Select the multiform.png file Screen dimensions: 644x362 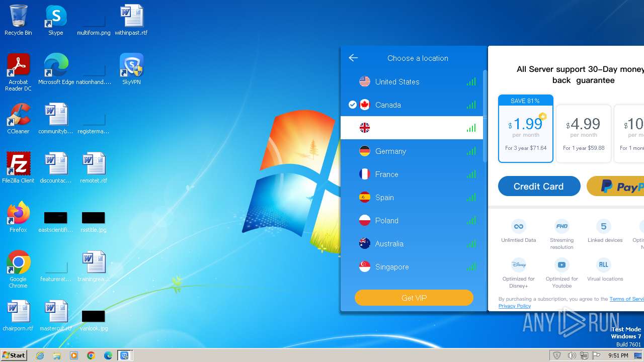pos(94,23)
